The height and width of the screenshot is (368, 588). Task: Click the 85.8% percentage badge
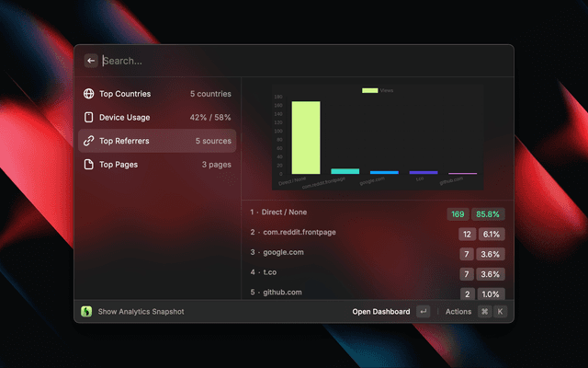(x=488, y=213)
